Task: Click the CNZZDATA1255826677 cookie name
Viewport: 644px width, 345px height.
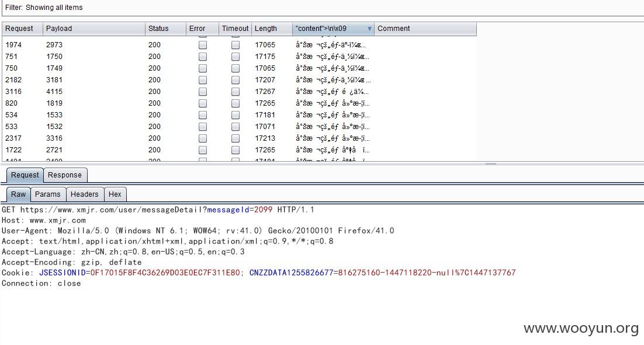Action: coord(291,273)
